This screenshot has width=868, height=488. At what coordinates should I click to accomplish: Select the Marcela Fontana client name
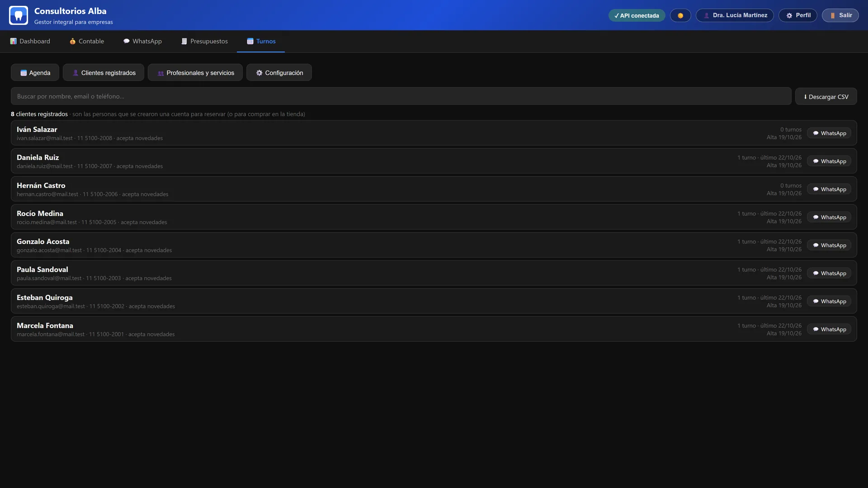tap(45, 326)
